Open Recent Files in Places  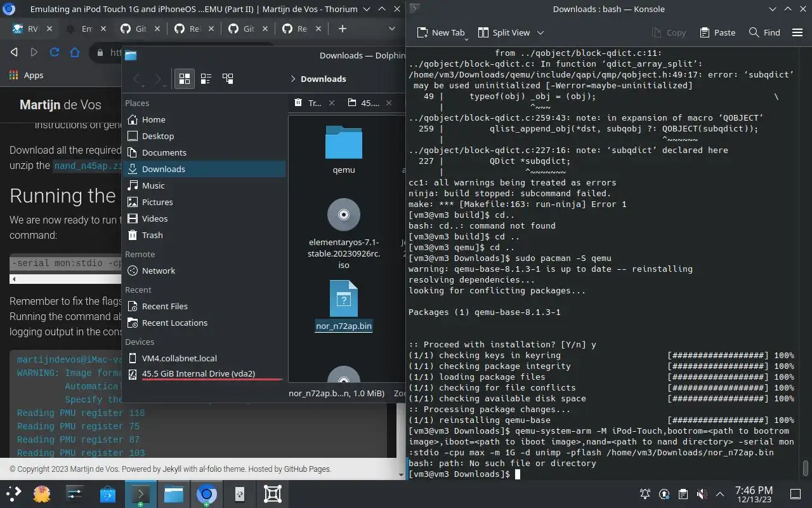(x=204, y=306)
